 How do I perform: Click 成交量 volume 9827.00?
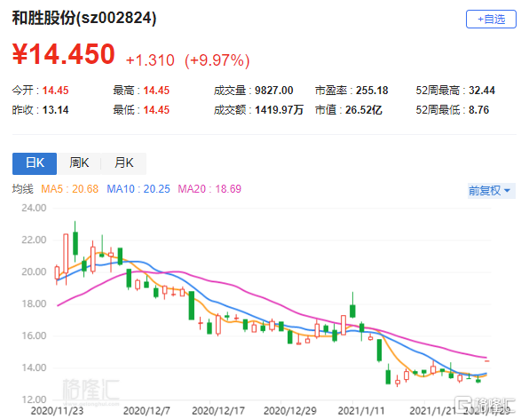pyautogui.click(x=274, y=90)
